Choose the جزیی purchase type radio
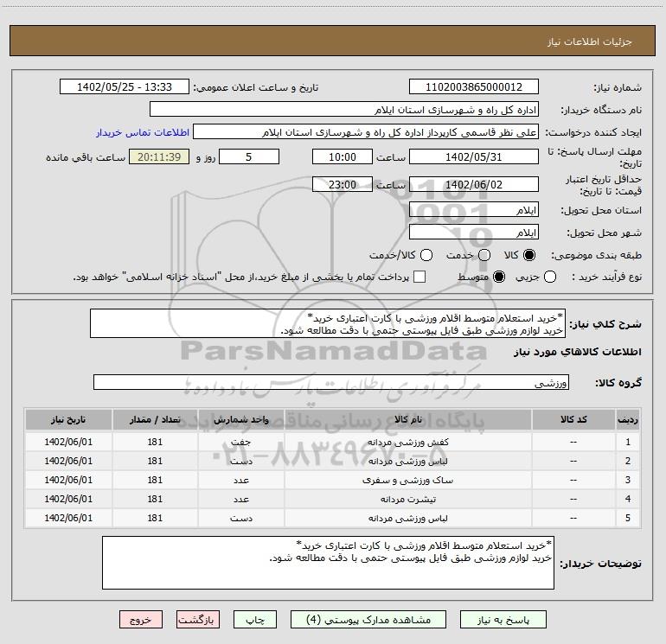This screenshot has width=666, height=644. tap(549, 277)
